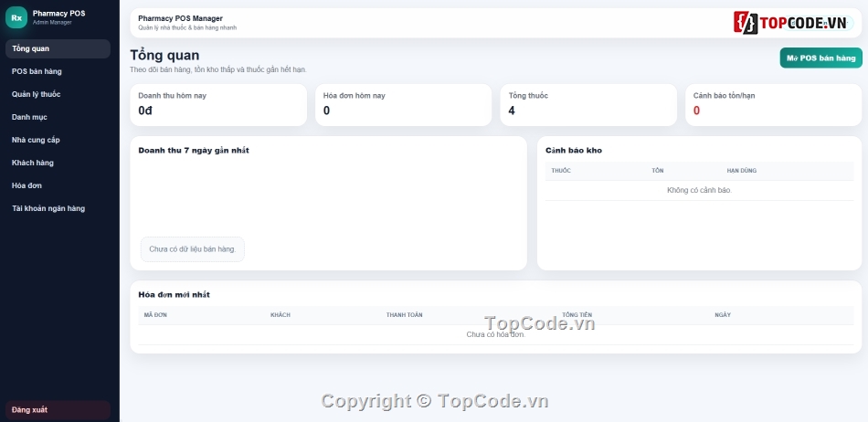Click the Rx Pharmacy POS logo icon

(x=16, y=17)
